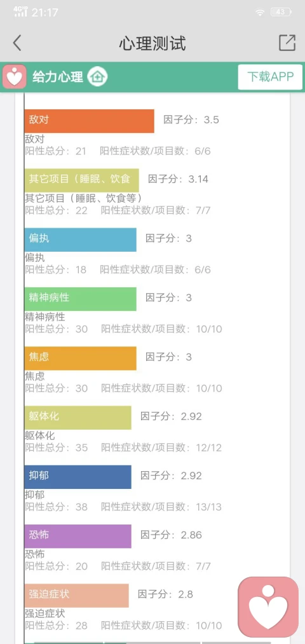The height and width of the screenshot is (644, 305).
Task: Tap the 给力心理 brand name text
Action: (58, 77)
